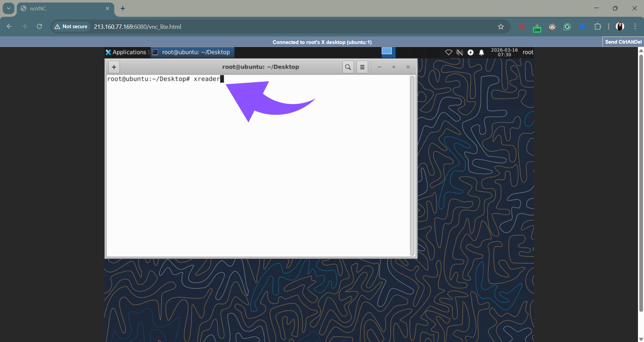Click the browser back arrow

(9, 27)
